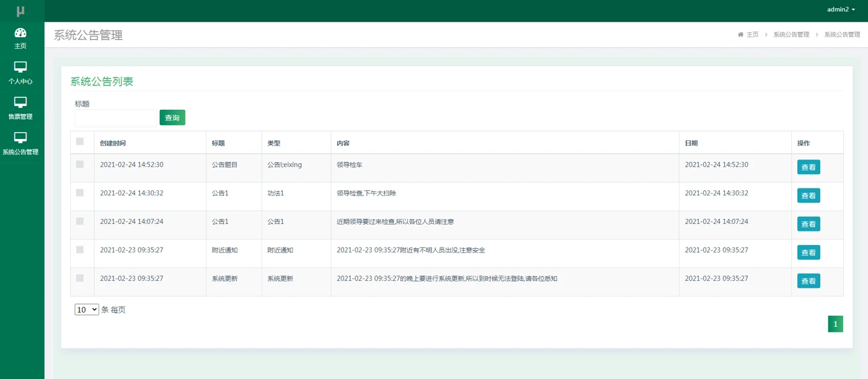Open 查看 for the 14:07:24 announcement
This screenshot has height=379, width=868.
[x=808, y=225]
